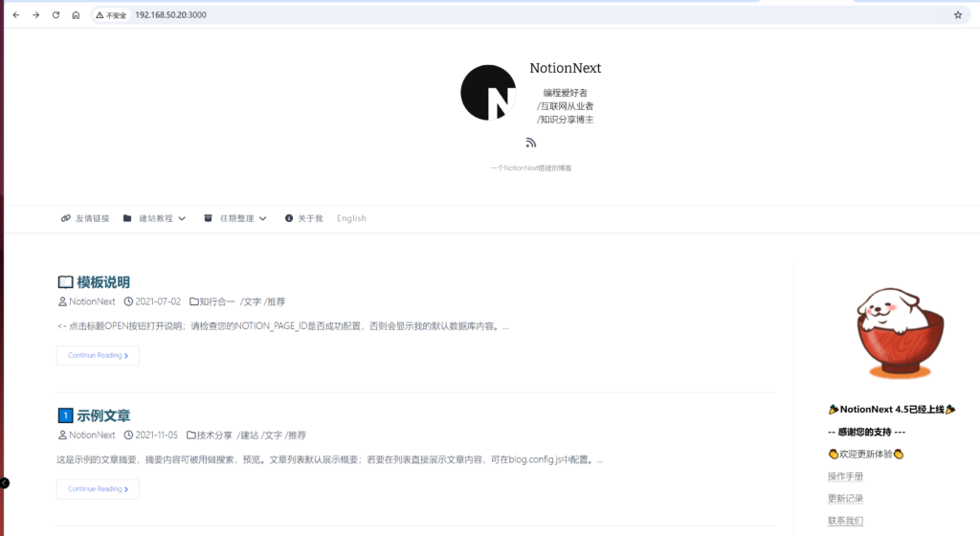Image resolution: width=980 pixels, height=536 pixels.
Task: Click the 技术分享 category link
Action: point(215,435)
